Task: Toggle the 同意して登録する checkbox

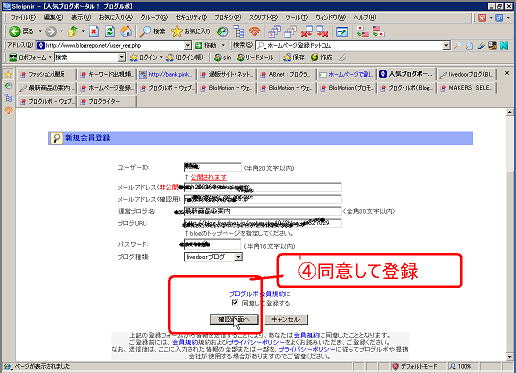Action: pyautogui.click(x=234, y=303)
